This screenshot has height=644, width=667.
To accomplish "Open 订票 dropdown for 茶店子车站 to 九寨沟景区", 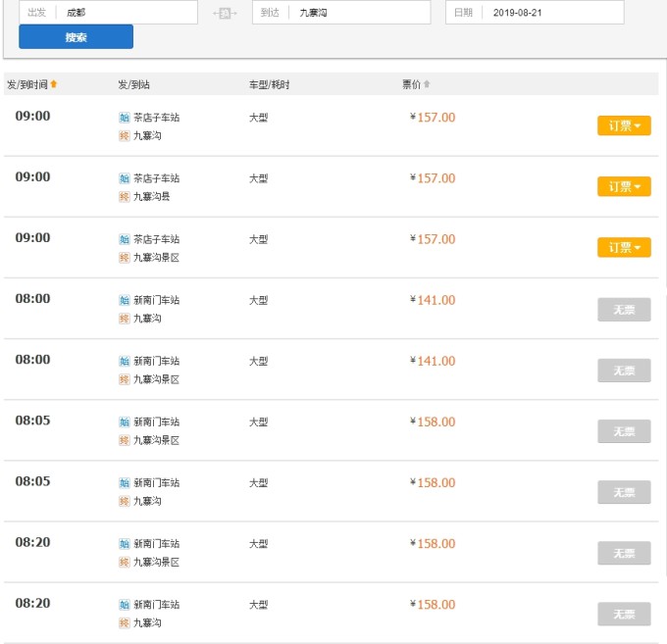I will [624, 247].
